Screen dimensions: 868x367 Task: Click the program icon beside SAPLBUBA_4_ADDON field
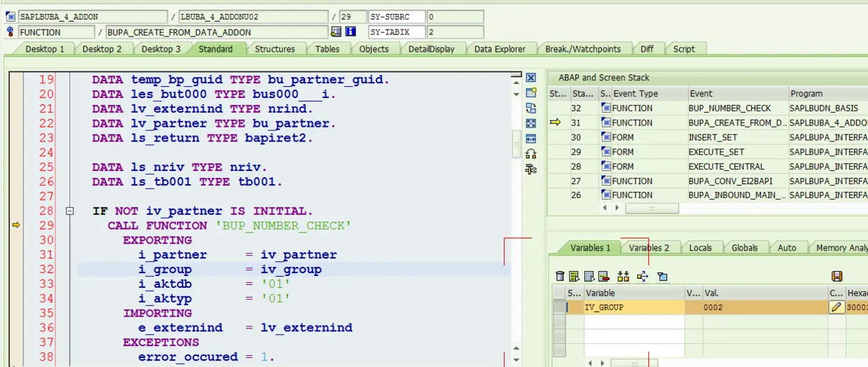(x=10, y=17)
